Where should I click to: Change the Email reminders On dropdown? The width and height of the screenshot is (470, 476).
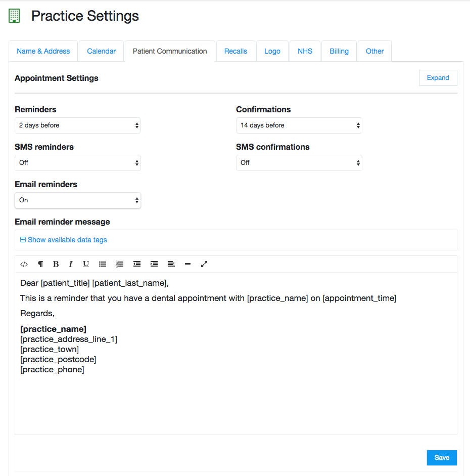[x=78, y=200]
